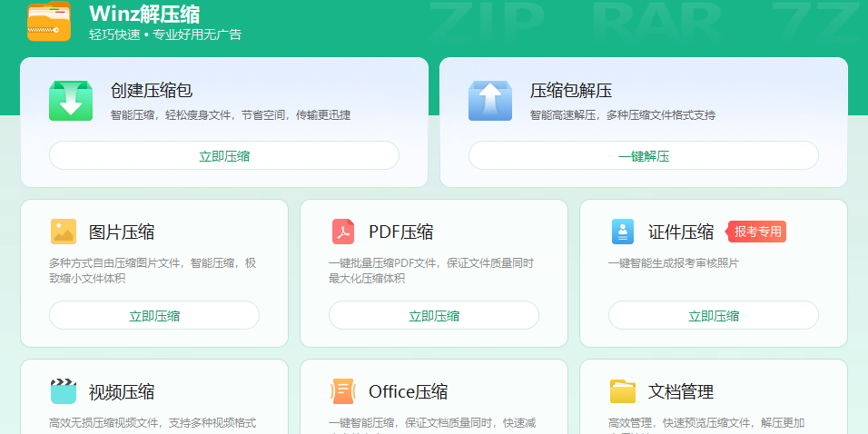Click description 智能高速解压，多种压缩文件格式支持
The image size is (868, 434).
(x=623, y=115)
